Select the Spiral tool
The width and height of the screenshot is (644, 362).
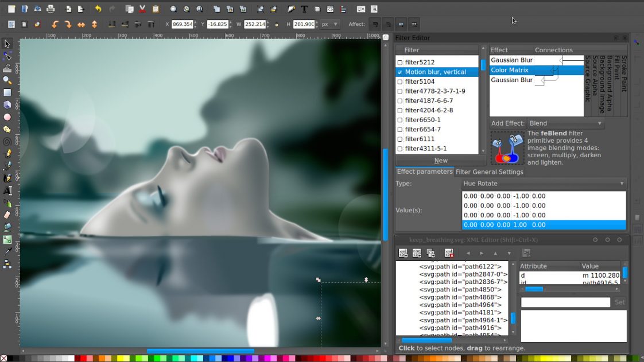click(8, 141)
